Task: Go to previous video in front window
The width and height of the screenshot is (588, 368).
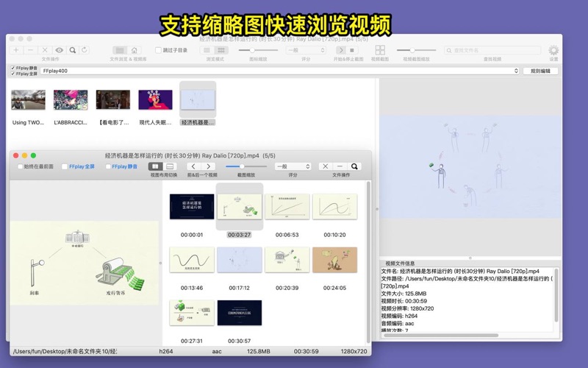Action: [193, 166]
